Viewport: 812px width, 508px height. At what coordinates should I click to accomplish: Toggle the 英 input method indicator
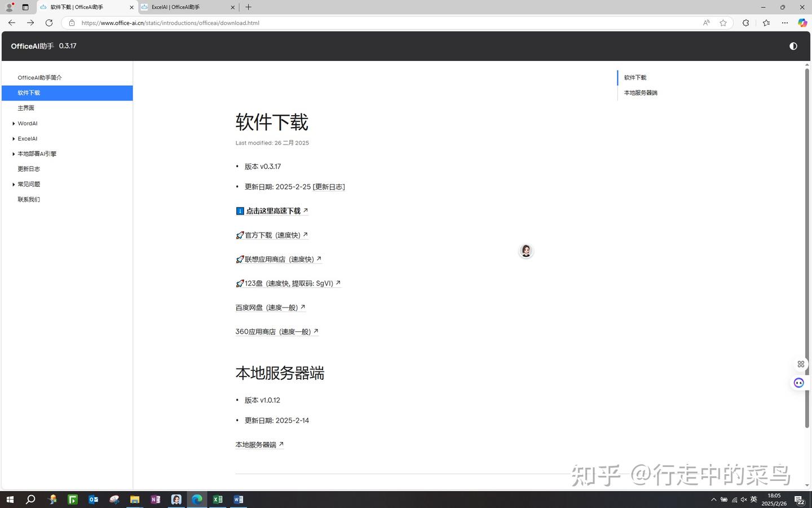tap(753, 500)
